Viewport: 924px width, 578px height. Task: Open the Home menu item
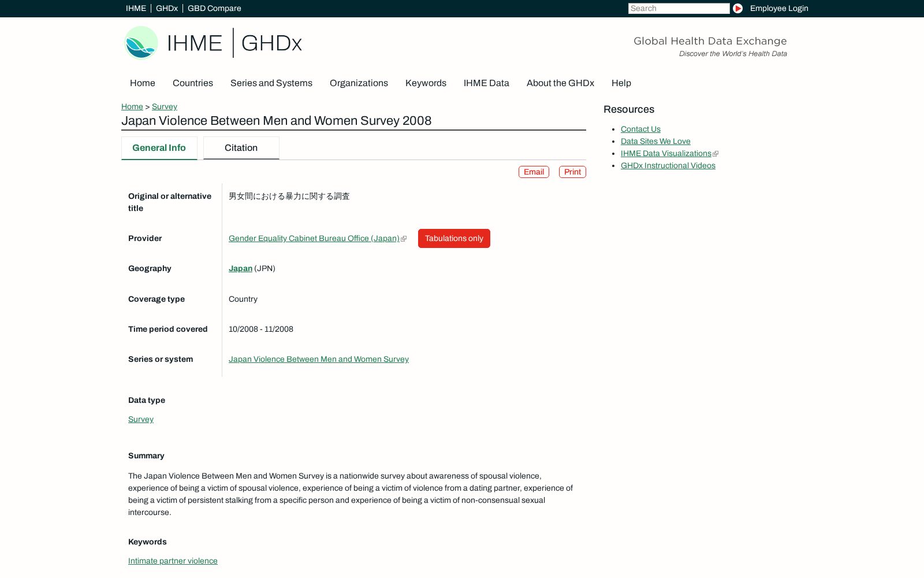click(x=143, y=83)
